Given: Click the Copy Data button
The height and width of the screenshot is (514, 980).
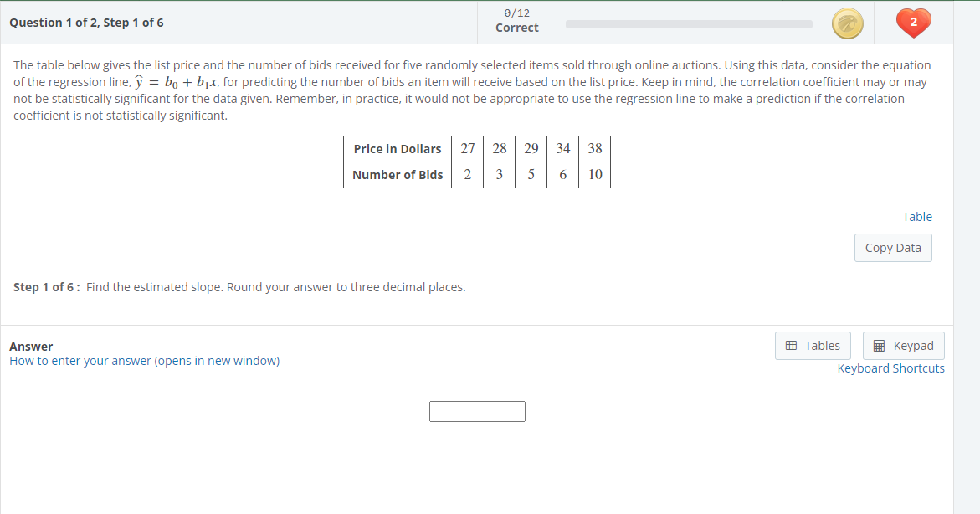Looking at the screenshot, I should 893,247.
